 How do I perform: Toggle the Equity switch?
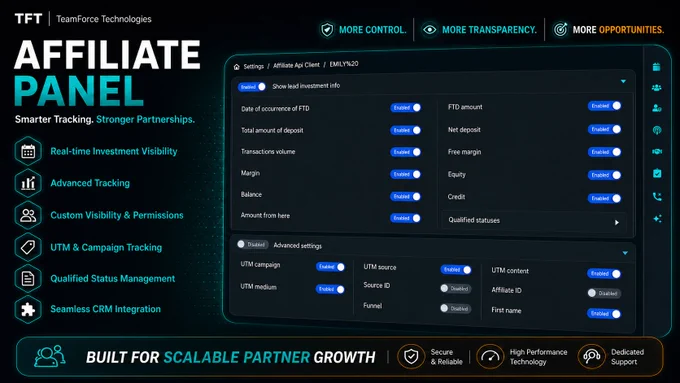[605, 175]
